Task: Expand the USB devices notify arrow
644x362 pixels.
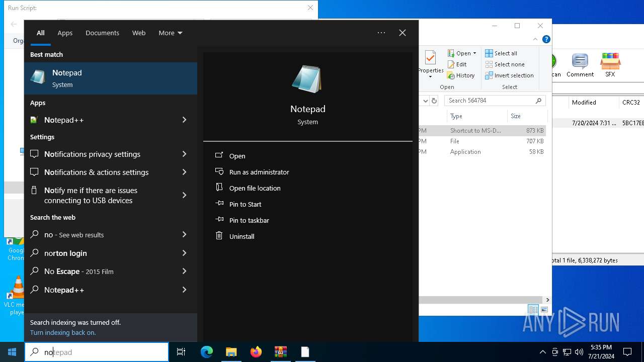Action: [x=184, y=195]
